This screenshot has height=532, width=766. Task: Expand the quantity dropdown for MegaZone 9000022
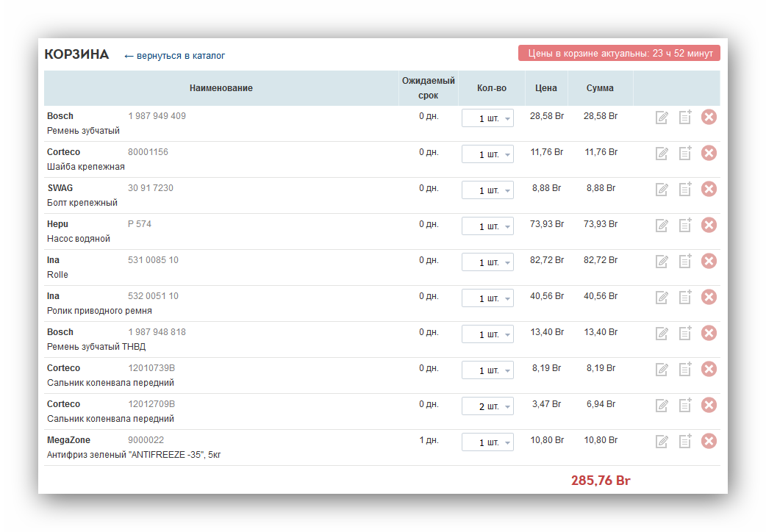click(487, 442)
